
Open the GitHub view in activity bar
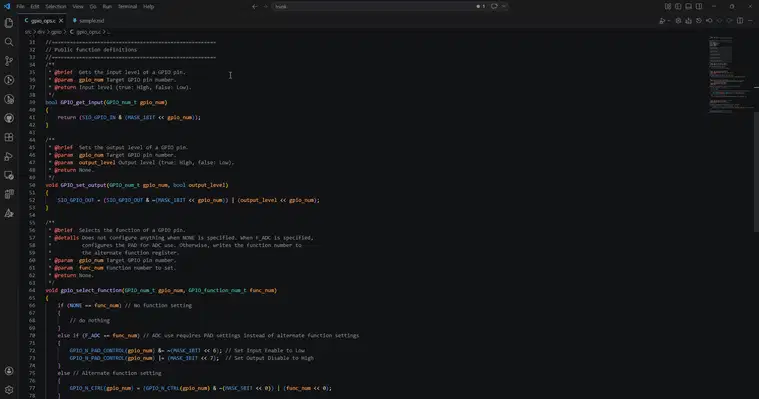[9, 118]
